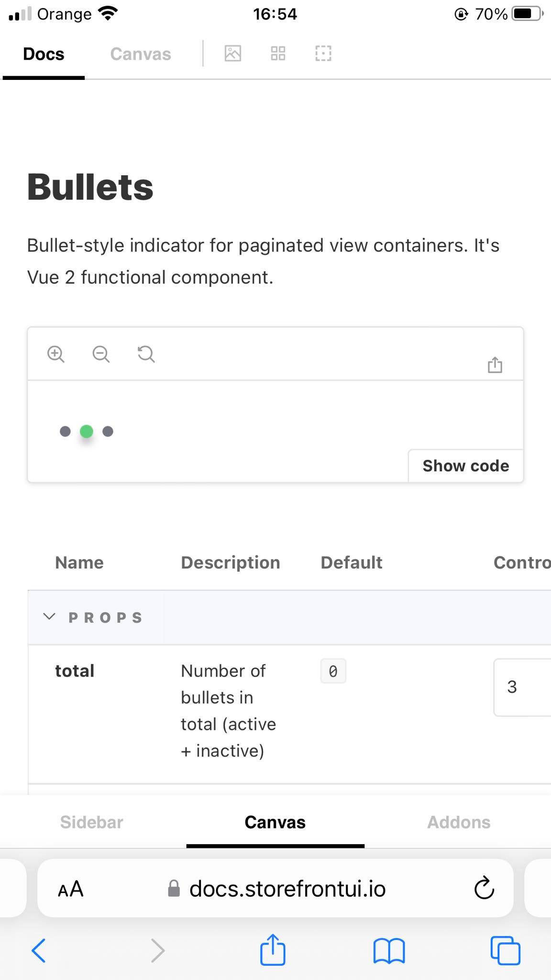Open canvas in new tab icon
This screenshot has height=980, width=551.
tap(495, 365)
